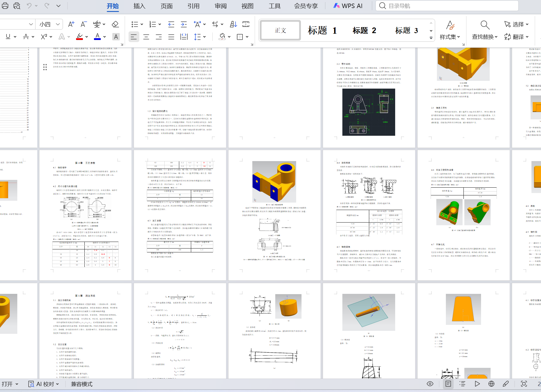The image size is (541, 392).
Task: Open the character border icon
Action: 116,37
